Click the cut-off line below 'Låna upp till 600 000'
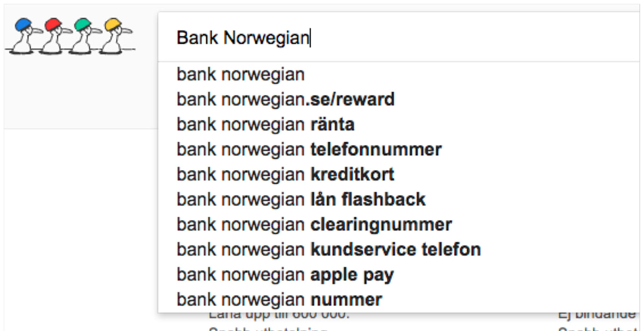The height and width of the screenshot is (331, 644). click(x=268, y=328)
